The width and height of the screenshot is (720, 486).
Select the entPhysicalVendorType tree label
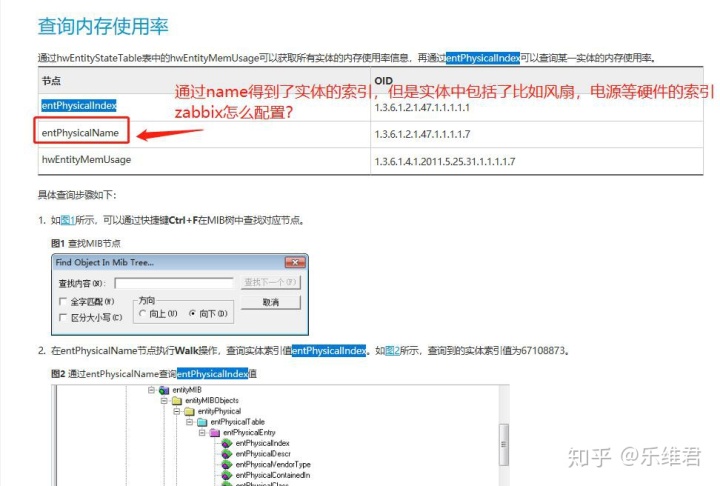tap(273, 464)
